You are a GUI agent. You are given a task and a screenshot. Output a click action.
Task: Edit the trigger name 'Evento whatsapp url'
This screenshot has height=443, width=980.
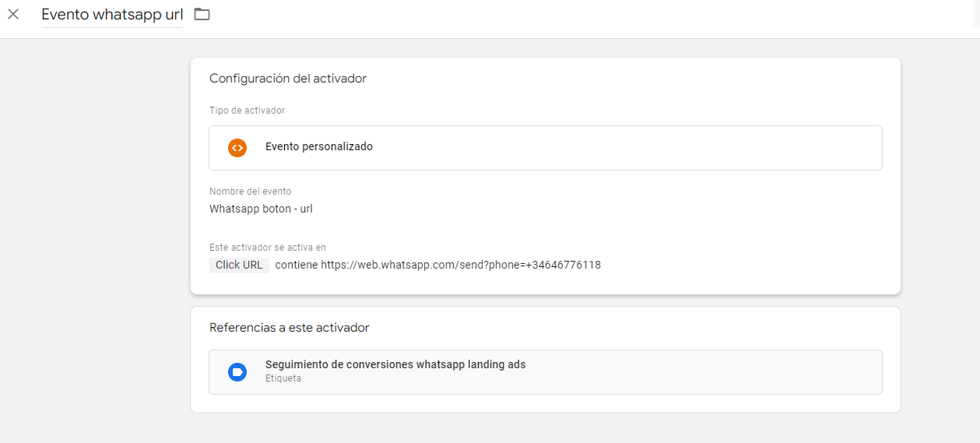112,14
